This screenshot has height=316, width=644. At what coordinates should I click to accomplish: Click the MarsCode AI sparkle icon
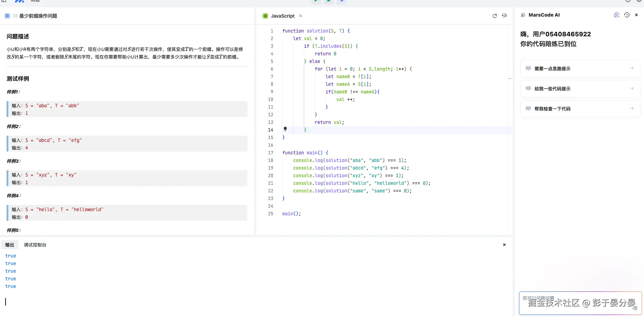point(523,15)
